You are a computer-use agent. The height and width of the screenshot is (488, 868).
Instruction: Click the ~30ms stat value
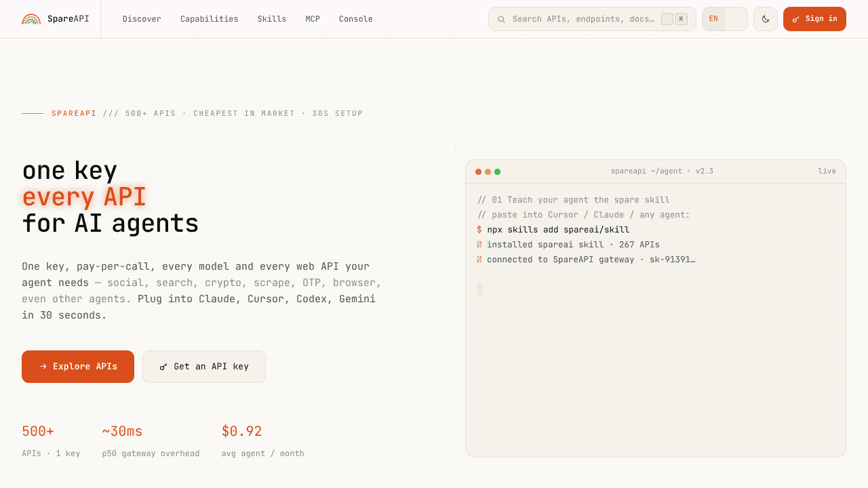coord(123,432)
